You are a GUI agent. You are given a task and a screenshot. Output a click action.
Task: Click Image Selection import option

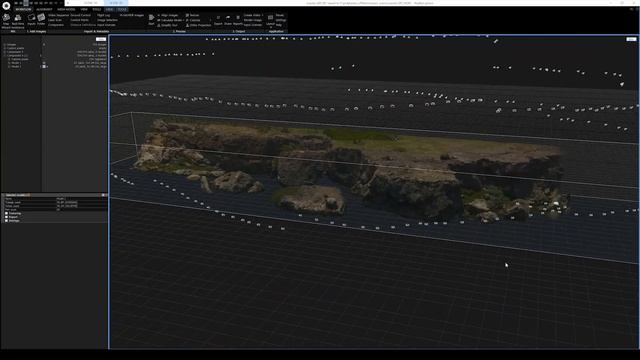point(107,20)
